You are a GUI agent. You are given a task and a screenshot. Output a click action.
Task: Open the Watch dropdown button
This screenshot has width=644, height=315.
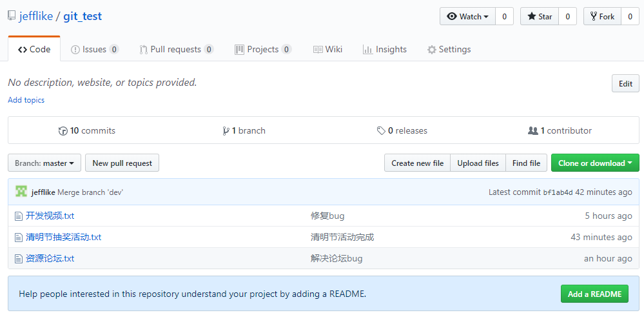tap(468, 16)
